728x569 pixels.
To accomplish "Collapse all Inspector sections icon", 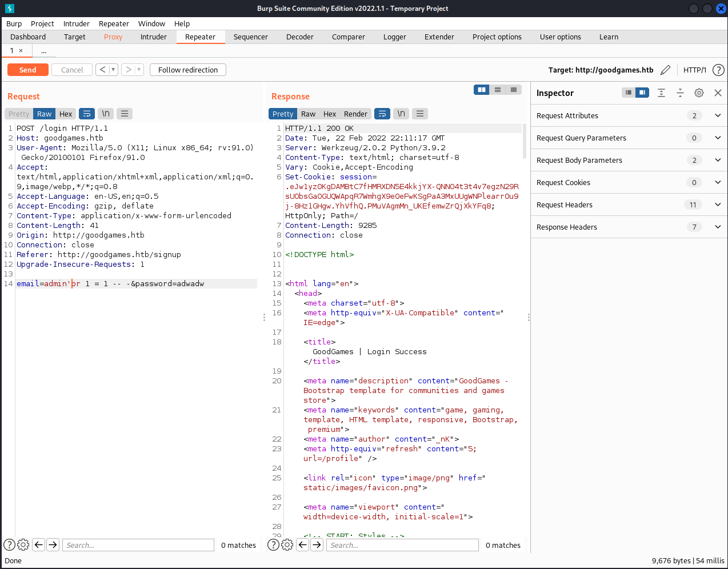I will click(680, 93).
